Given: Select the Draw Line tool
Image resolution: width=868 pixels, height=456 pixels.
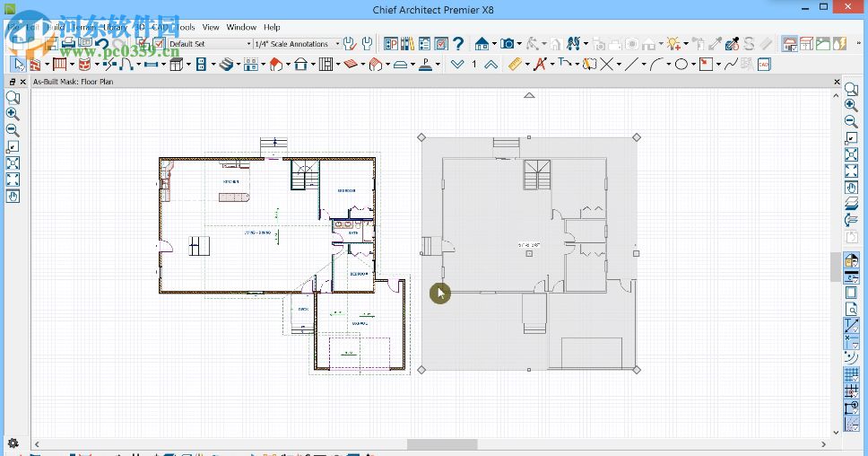Looking at the screenshot, I should [631, 65].
